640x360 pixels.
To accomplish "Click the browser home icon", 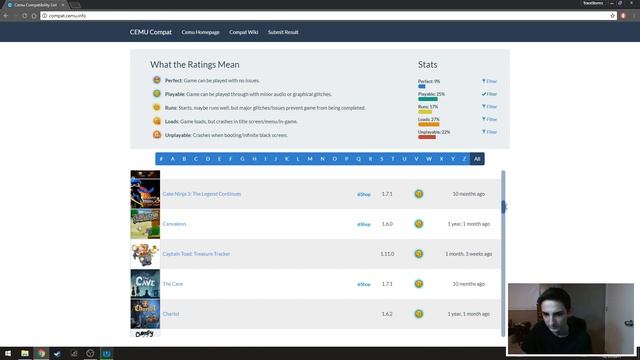I will [34, 16].
